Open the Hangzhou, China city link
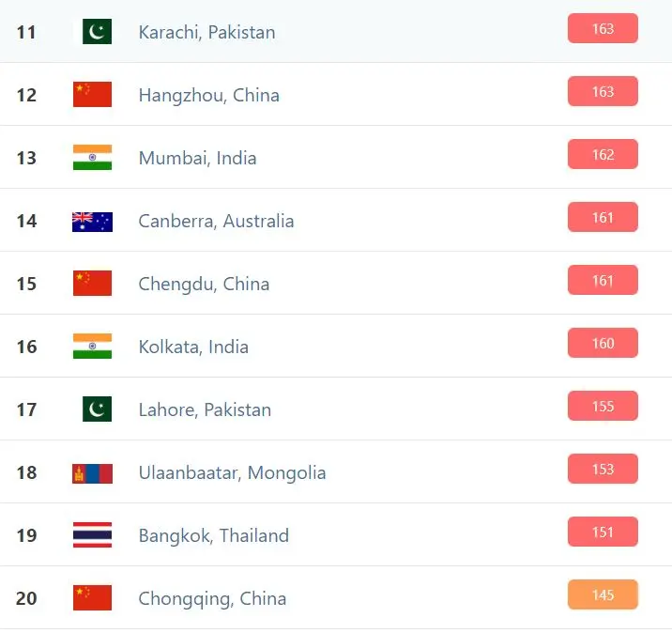672x633 pixels. point(208,95)
